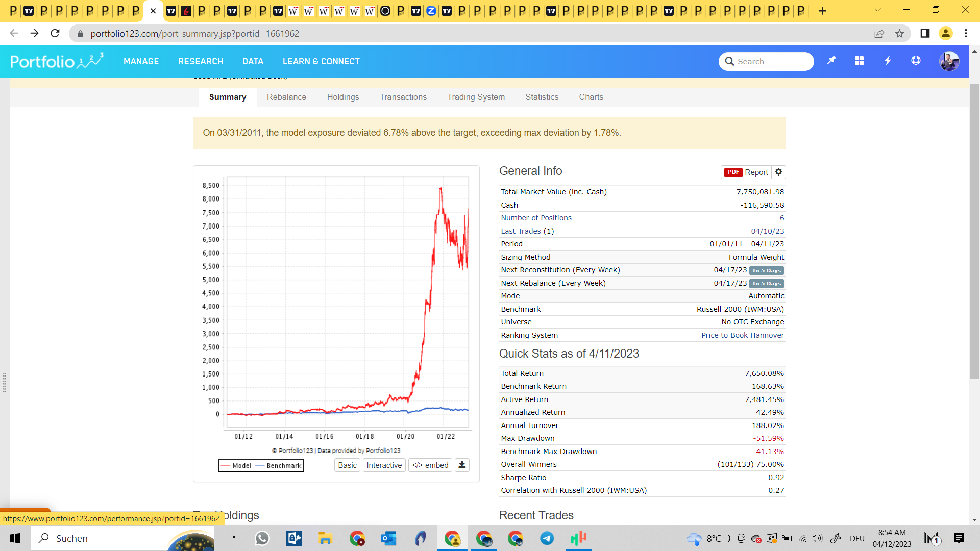Image resolution: width=980 pixels, height=551 pixels.
Task: Open report settings gear icon
Action: [778, 172]
